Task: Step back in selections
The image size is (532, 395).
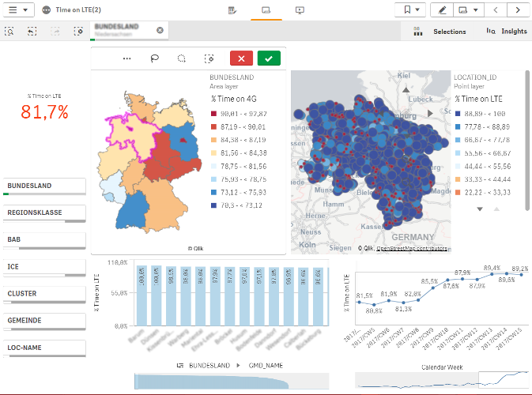Action: click(32, 31)
